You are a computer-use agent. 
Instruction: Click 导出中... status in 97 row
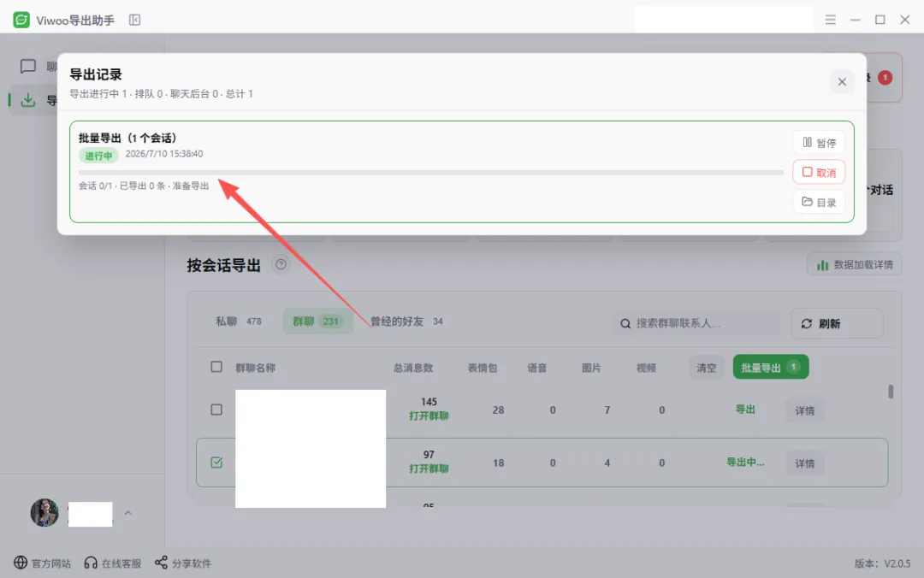click(745, 463)
